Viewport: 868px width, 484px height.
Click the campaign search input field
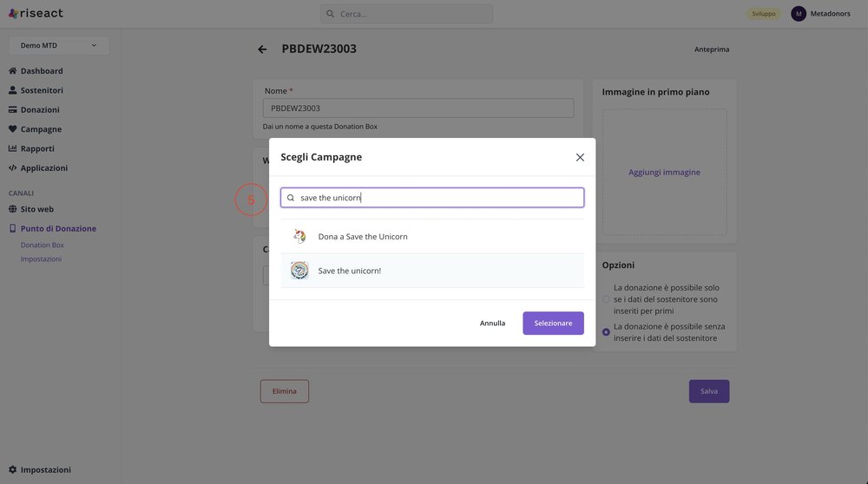click(x=438, y=198)
